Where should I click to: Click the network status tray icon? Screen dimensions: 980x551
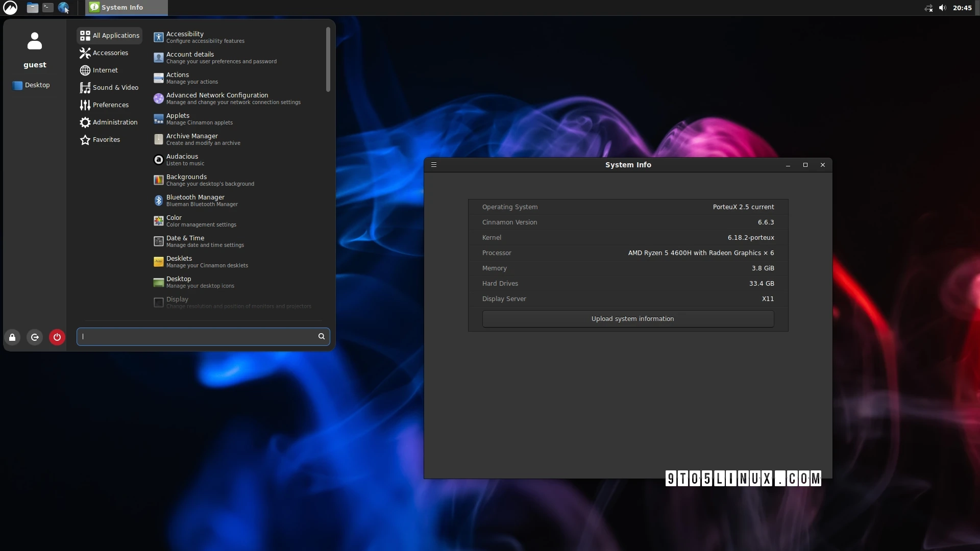tap(928, 8)
